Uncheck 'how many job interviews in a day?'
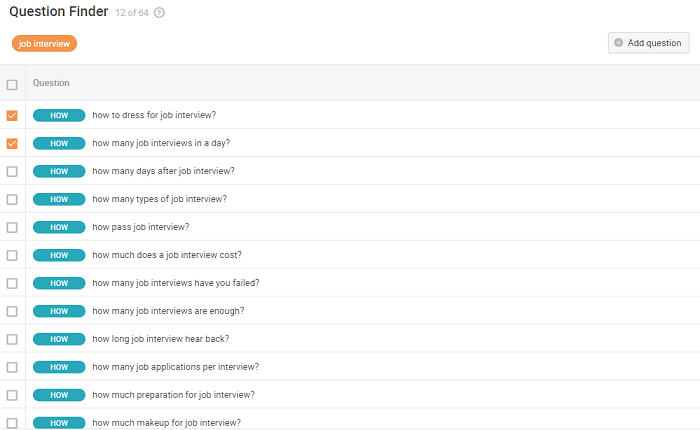700x430 pixels. pos(12,143)
